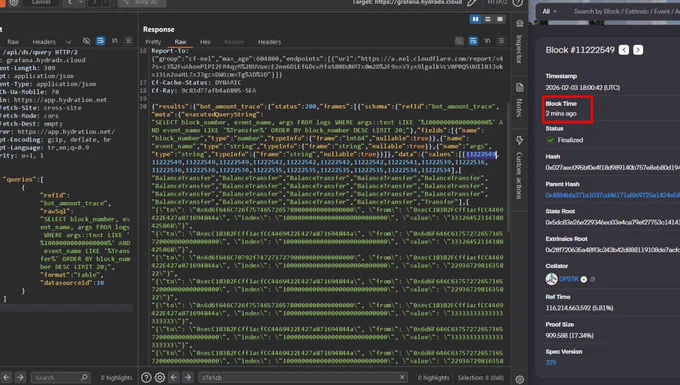The height and width of the screenshot is (385, 680).
Task: Select the response Render tab
Action: 234,42
